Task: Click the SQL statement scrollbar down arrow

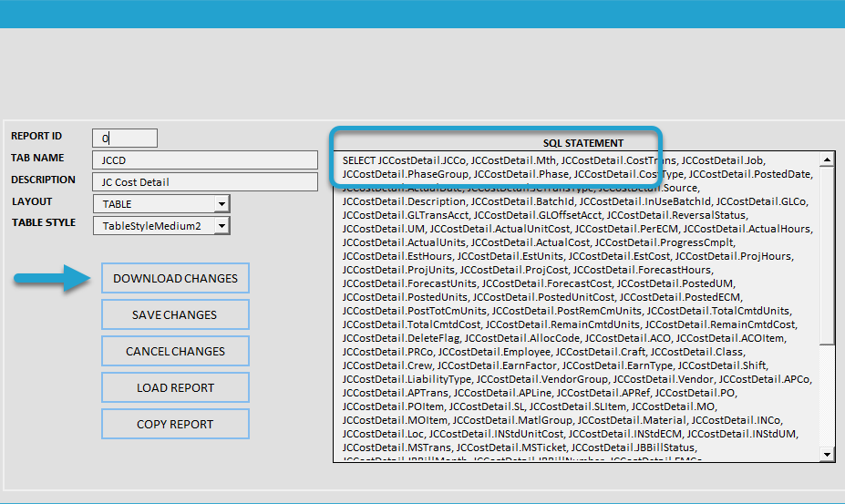Action: (x=827, y=455)
